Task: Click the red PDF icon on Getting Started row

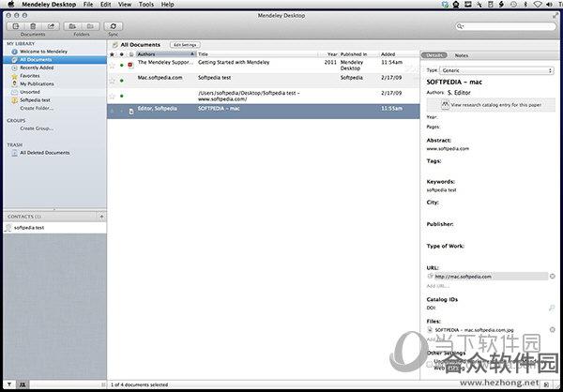Action: tap(130, 65)
